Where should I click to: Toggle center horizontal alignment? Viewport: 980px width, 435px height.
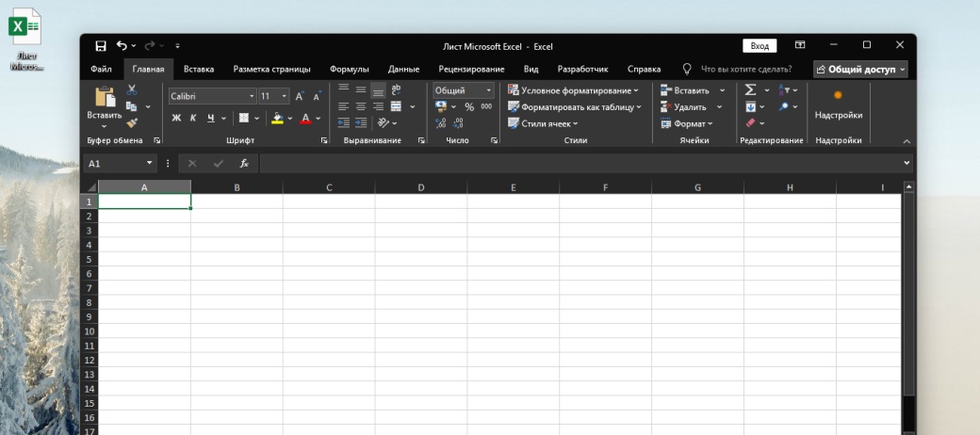[x=361, y=106]
